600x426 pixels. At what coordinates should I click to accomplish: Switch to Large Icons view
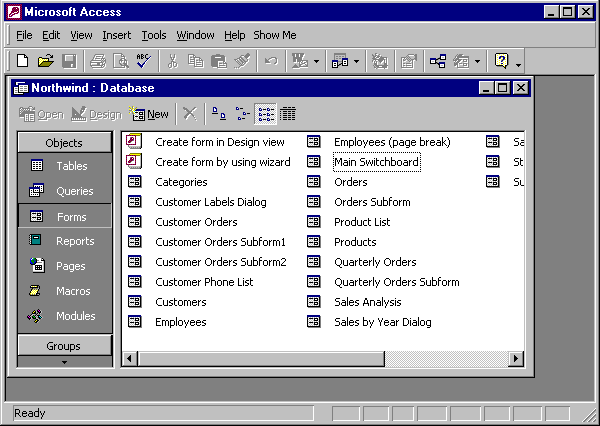pyautogui.click(x=219, y=114)
